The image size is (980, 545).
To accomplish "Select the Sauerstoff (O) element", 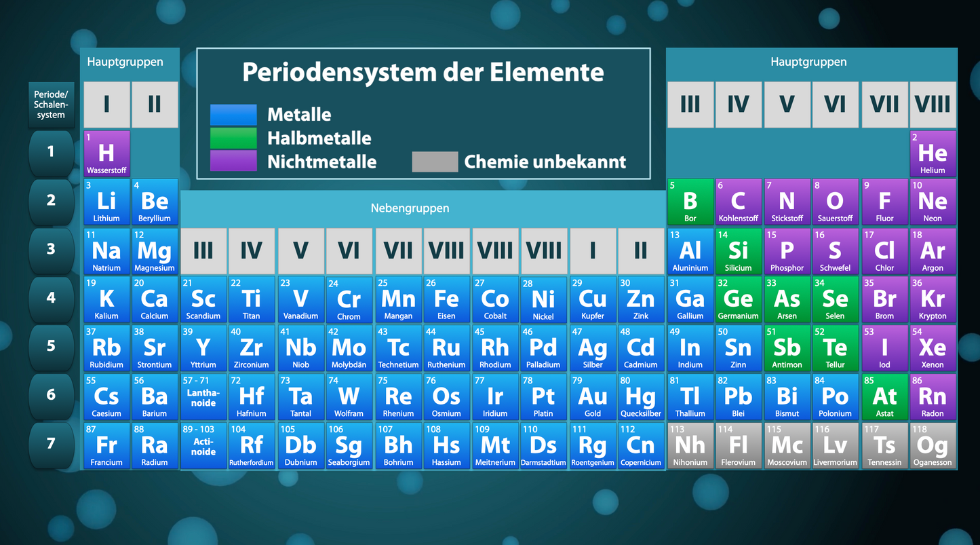I will pyautogui.click(x=836, y=202).
